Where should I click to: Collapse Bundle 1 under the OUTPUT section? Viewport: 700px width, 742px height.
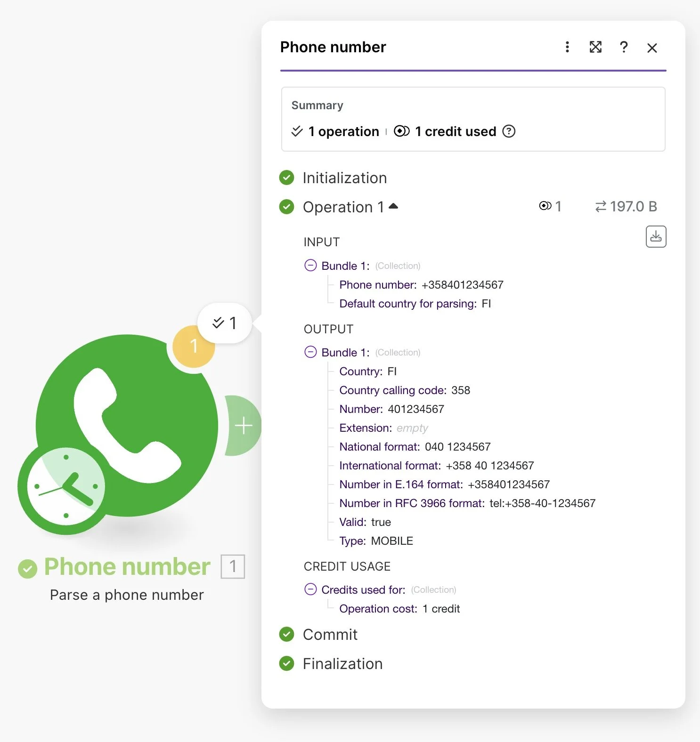pyautogui.click(x=310, y=352)
